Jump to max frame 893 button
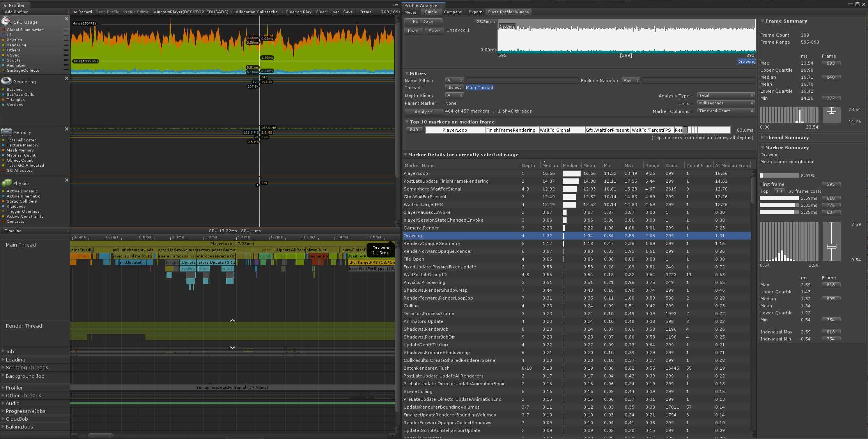The image size is (868, 439). click(x=831, y=63)
